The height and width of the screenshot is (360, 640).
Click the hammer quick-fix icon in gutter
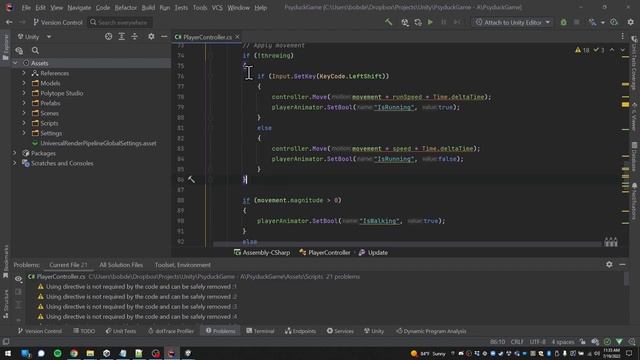pos(191,180)
